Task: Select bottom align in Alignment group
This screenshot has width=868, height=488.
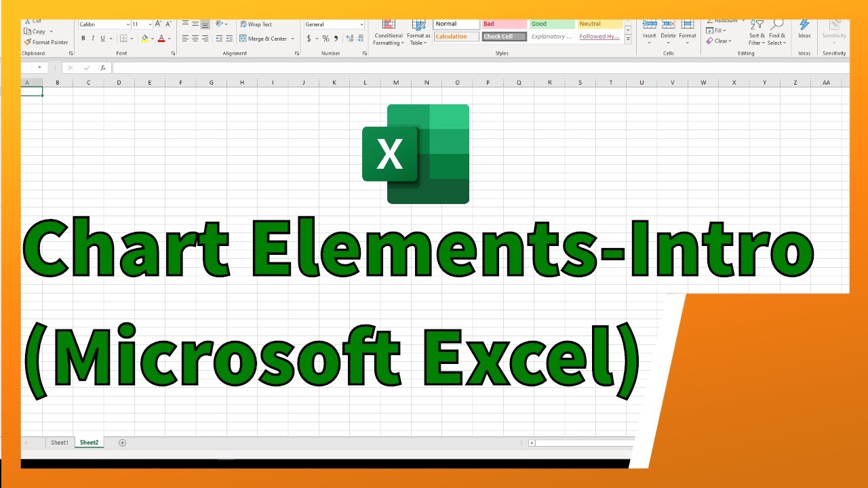Action: 205,24
